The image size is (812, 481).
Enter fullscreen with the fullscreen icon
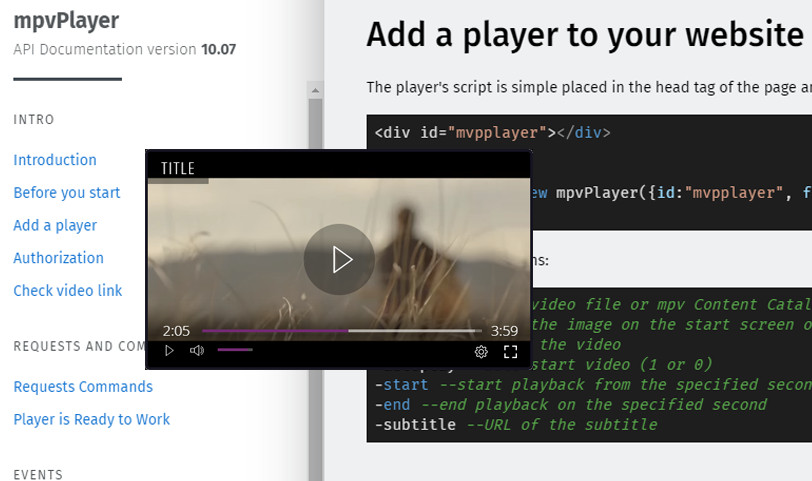tap(511, 352)
